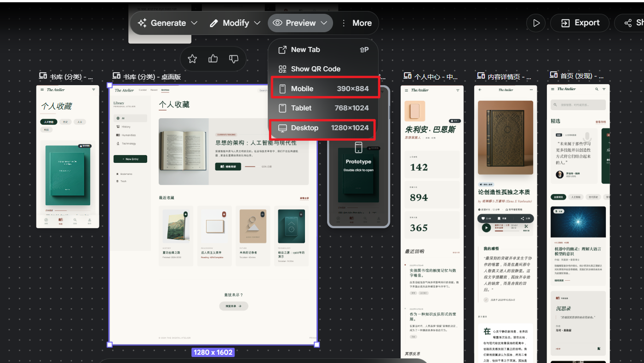644x363 pixels.
Task: Select Tablet preview size
Action: click(323, 108)
